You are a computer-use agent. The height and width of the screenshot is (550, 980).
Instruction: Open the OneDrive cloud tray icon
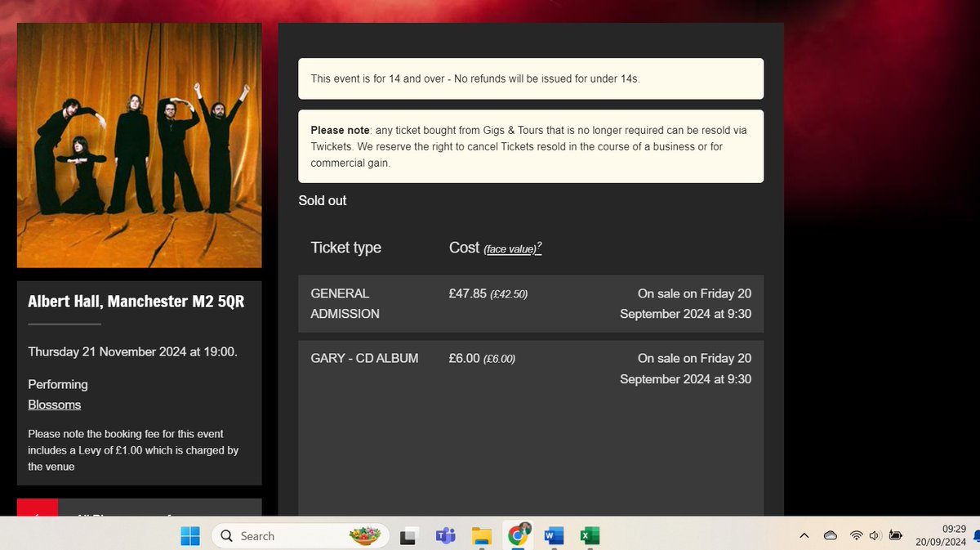pyautogui.click(x=831, y=536)
